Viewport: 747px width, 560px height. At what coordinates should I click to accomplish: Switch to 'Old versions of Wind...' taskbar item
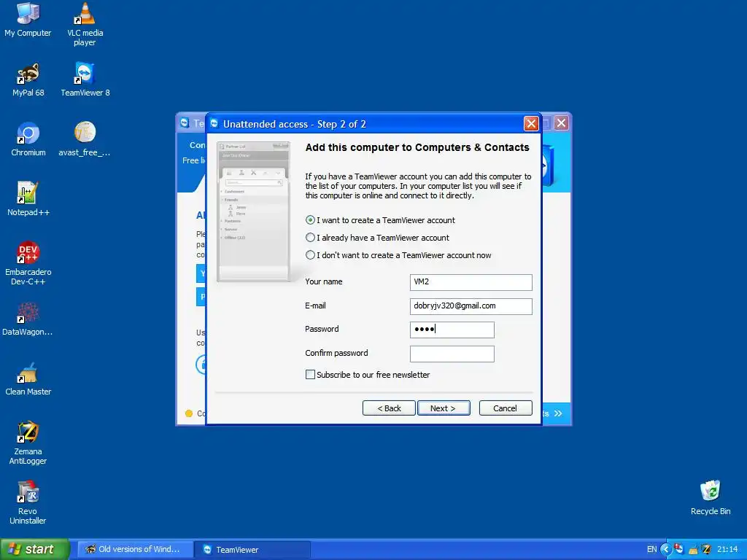point(135,550)
